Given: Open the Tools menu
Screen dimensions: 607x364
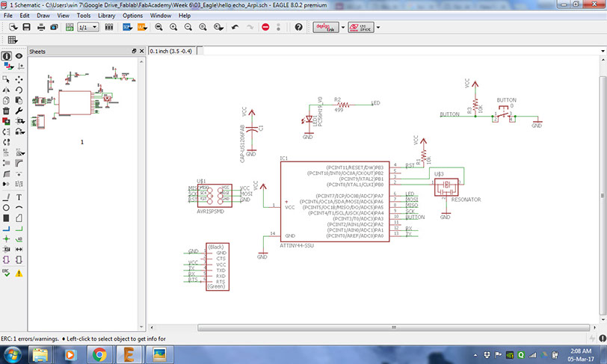Looking at the screenshot, I should pos(84,16).
